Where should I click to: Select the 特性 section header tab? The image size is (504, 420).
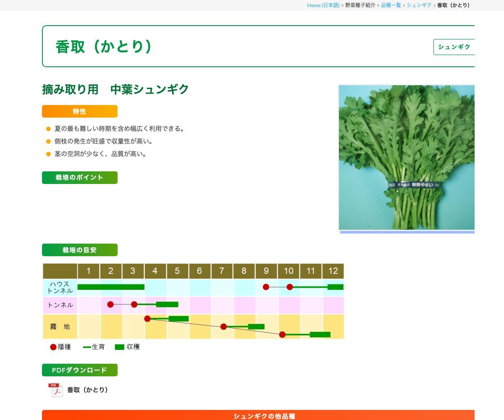click(79, 111)
